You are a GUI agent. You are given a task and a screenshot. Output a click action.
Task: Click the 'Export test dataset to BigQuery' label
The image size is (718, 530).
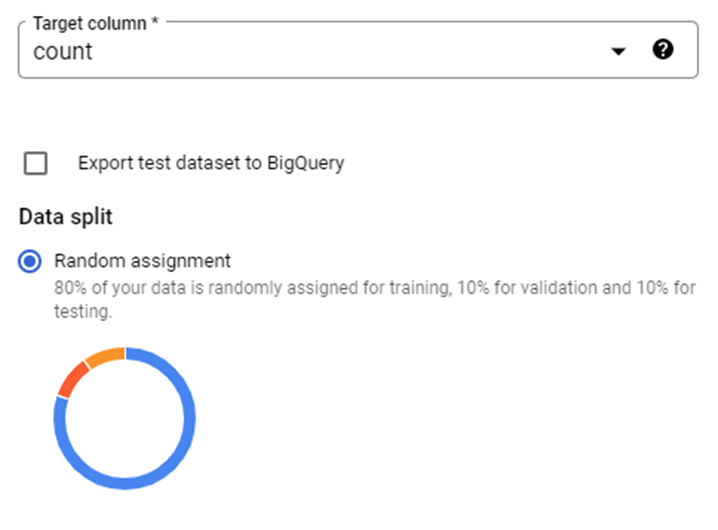click(210, 163)
